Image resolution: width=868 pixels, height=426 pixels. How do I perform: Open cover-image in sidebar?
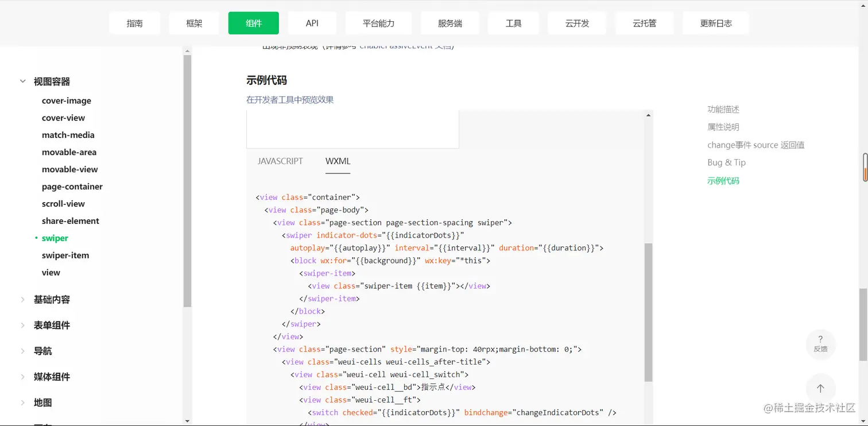coord(67,100)
